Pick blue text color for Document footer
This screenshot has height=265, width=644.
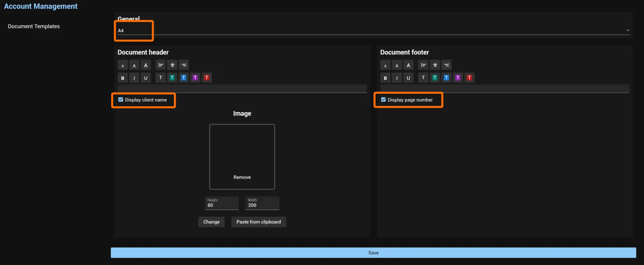(446, 78)
